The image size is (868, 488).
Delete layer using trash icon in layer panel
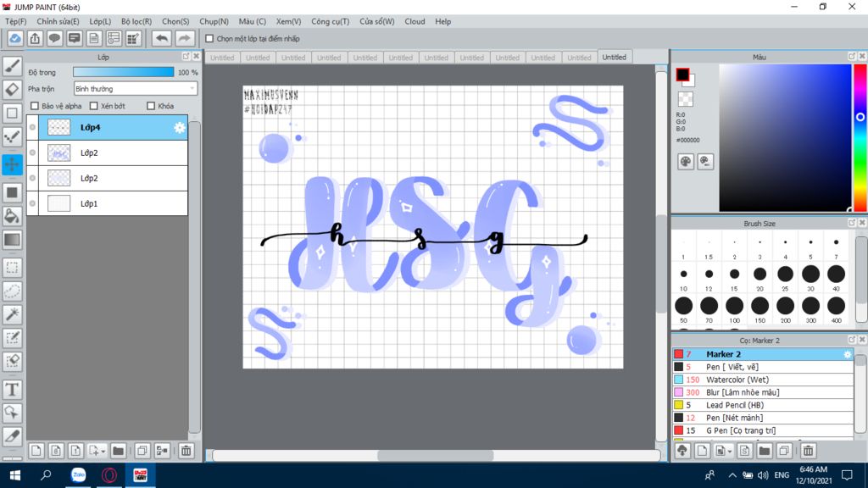click(x=186, y=451)
